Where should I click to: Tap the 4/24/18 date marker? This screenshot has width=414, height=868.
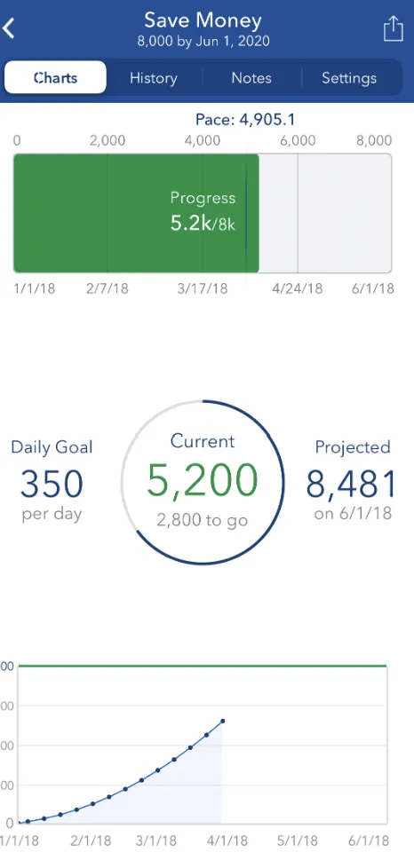point(297,288)
